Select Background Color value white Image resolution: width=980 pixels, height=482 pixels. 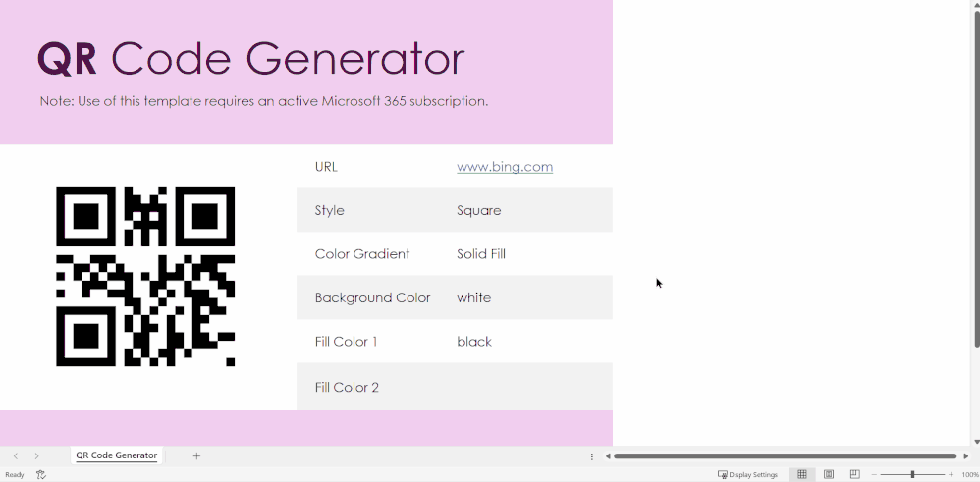pyautogui.click(x=473, y=298)
